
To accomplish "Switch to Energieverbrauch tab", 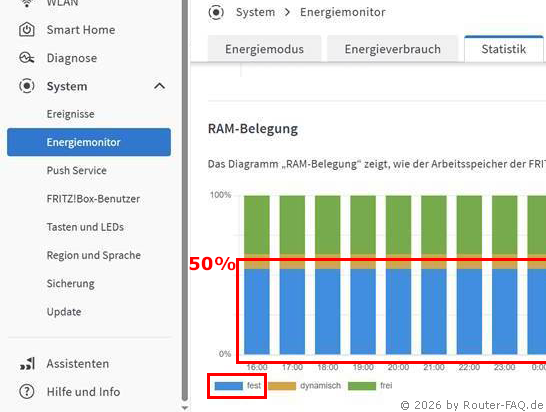I will [x=392, y=49].
